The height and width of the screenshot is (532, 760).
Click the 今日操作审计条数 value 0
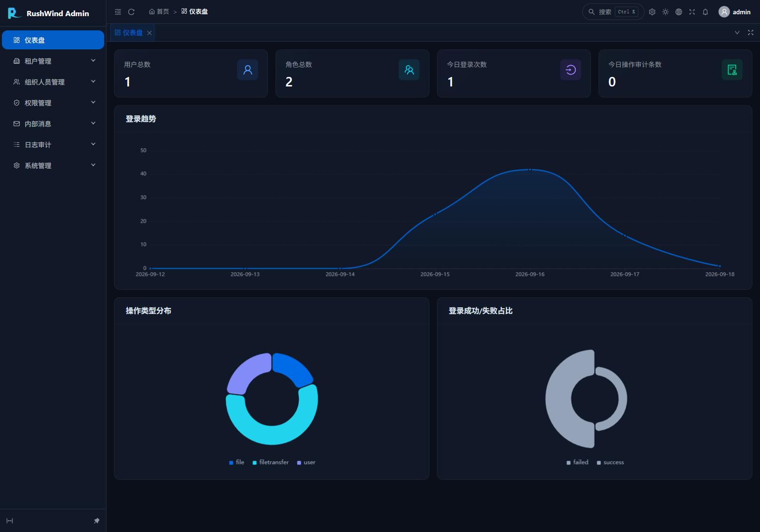(612, 82)
